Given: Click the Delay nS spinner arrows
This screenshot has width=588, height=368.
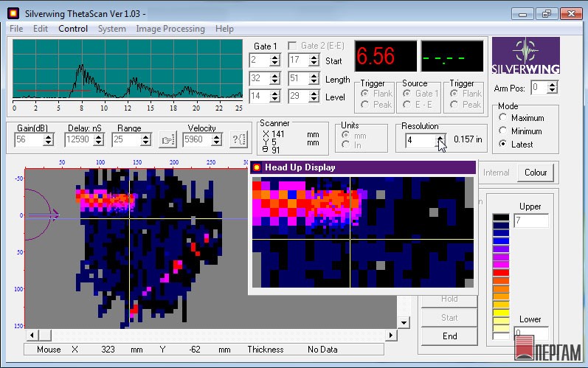Looking at the screenshot, I should pyautogui.click(x=99, y=139).
